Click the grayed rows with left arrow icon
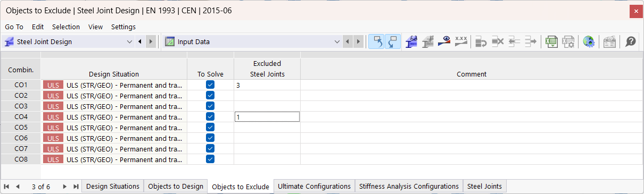Screen dimensions: 644x194 coord(514,41)
